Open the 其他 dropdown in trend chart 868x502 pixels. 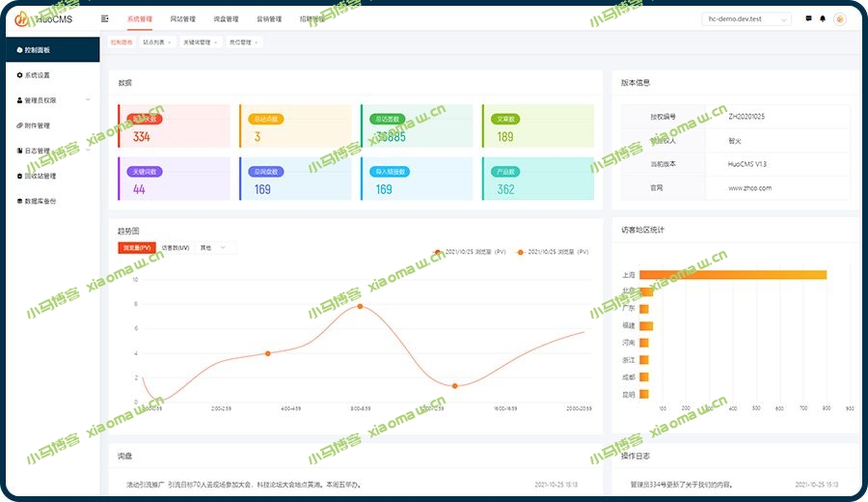coord(215,248)
